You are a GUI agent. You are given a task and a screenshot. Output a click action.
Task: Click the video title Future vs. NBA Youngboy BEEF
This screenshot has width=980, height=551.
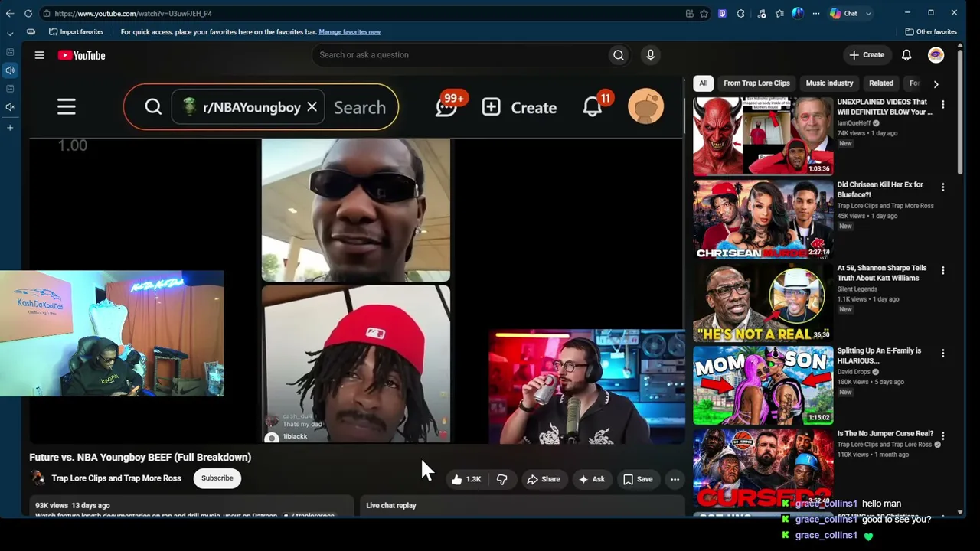coord(140,457)
